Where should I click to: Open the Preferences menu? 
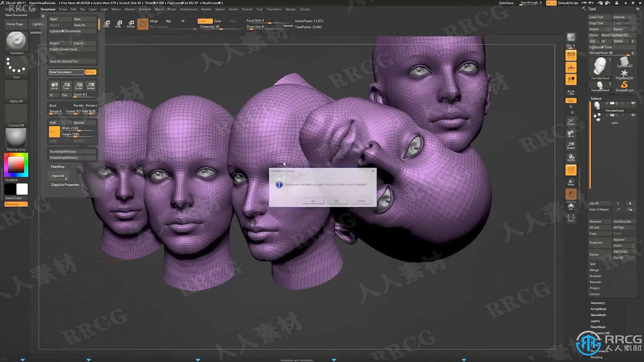tap(188, 9)
